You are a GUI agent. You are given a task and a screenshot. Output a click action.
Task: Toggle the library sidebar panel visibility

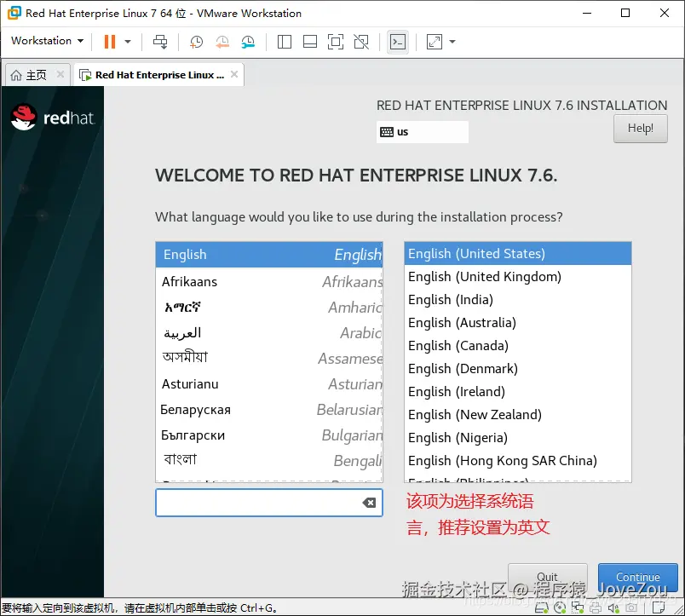coord(285,41)
